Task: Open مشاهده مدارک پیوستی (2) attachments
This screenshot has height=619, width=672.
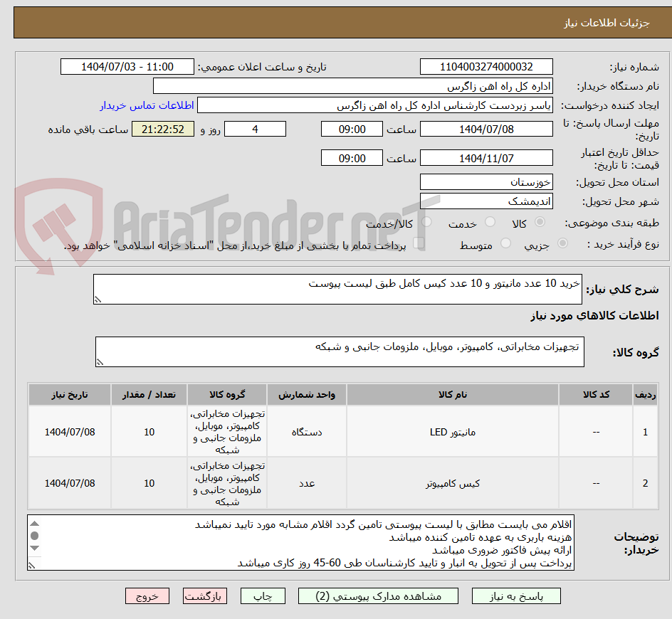Action: [378, 596]
